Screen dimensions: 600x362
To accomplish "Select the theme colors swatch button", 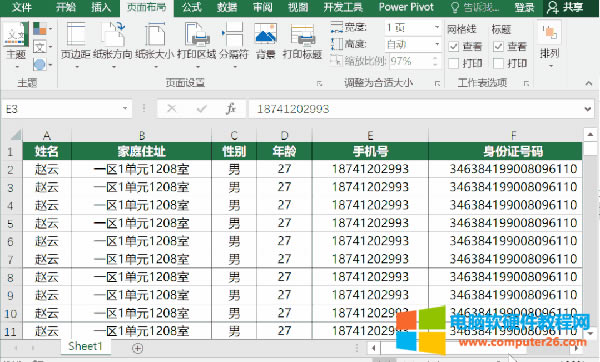I will pos(42,29).
